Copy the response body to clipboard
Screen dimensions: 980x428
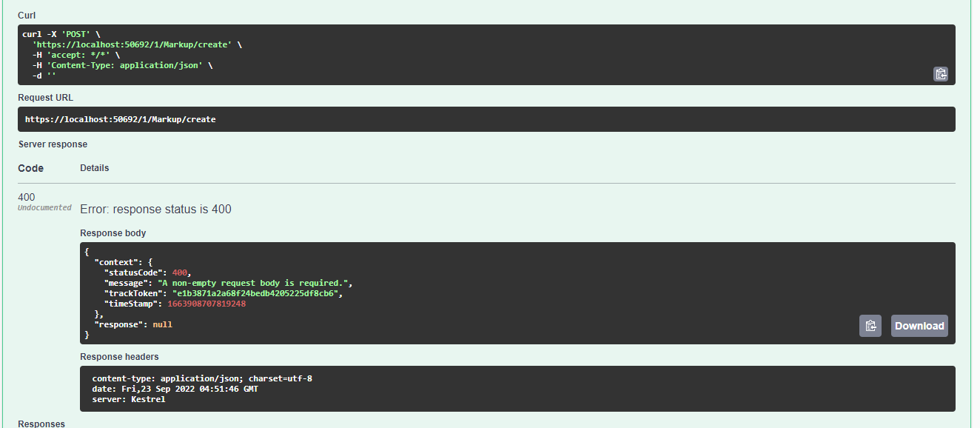point(870,326)
